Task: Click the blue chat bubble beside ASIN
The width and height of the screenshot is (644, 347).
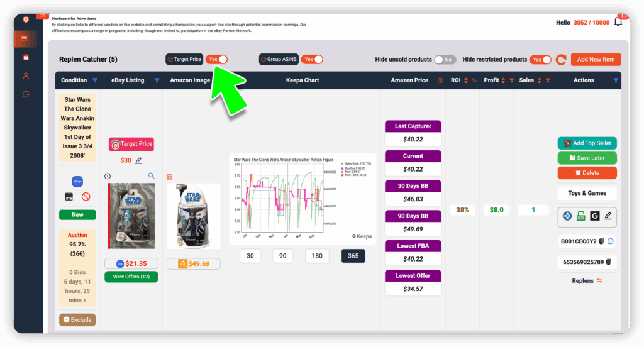Action: [x=611, y=241]
